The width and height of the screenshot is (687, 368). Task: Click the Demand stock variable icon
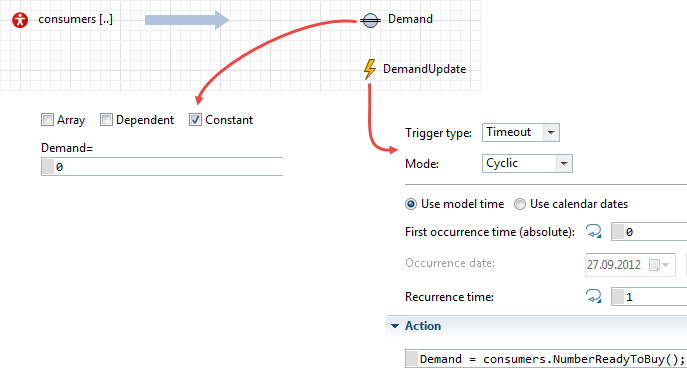tap(370, 20)
